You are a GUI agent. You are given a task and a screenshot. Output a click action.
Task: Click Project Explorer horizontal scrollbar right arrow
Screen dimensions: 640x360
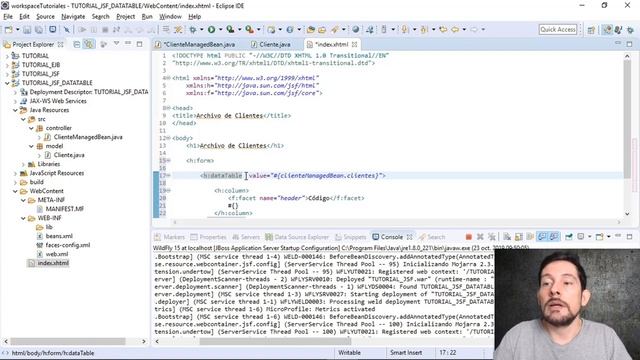(144, 341)
